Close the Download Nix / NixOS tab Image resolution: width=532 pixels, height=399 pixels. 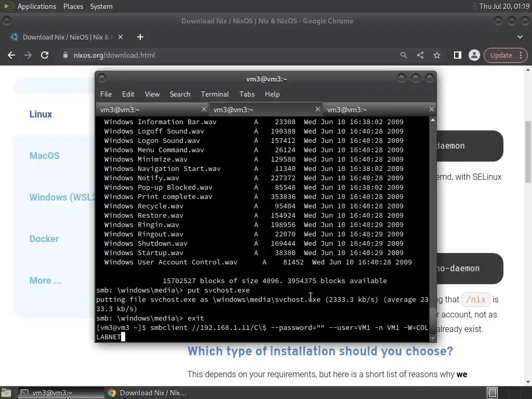click(121, 37)
